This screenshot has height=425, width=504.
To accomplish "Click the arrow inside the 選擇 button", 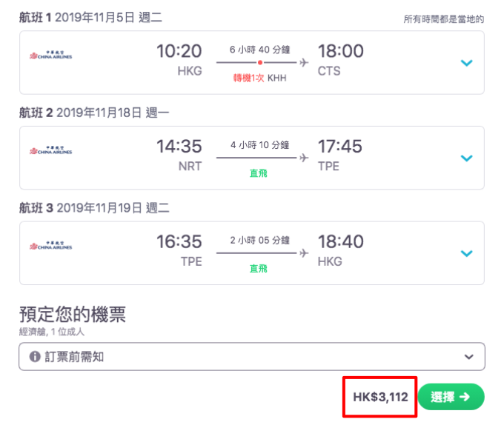I will (465, 397).
